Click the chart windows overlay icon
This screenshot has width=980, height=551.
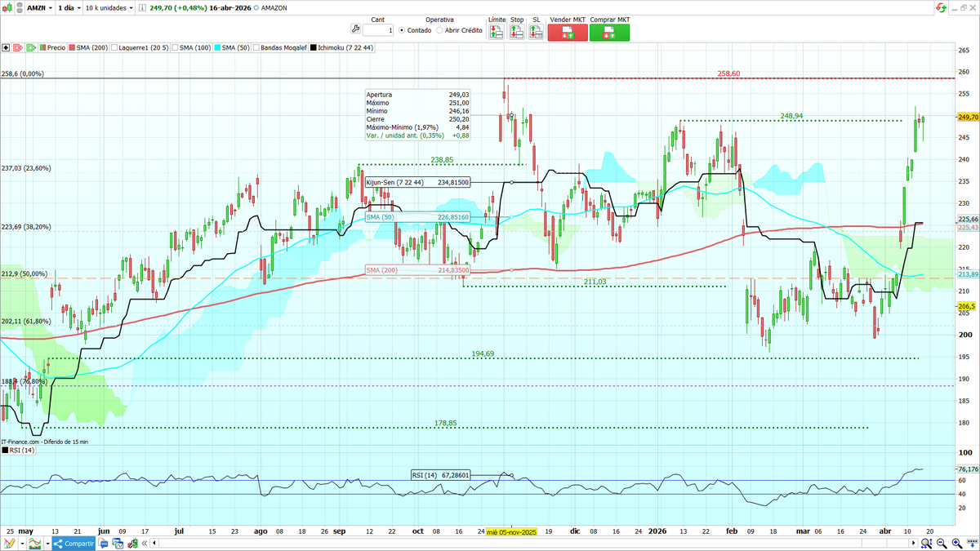(x=118, y=544)
